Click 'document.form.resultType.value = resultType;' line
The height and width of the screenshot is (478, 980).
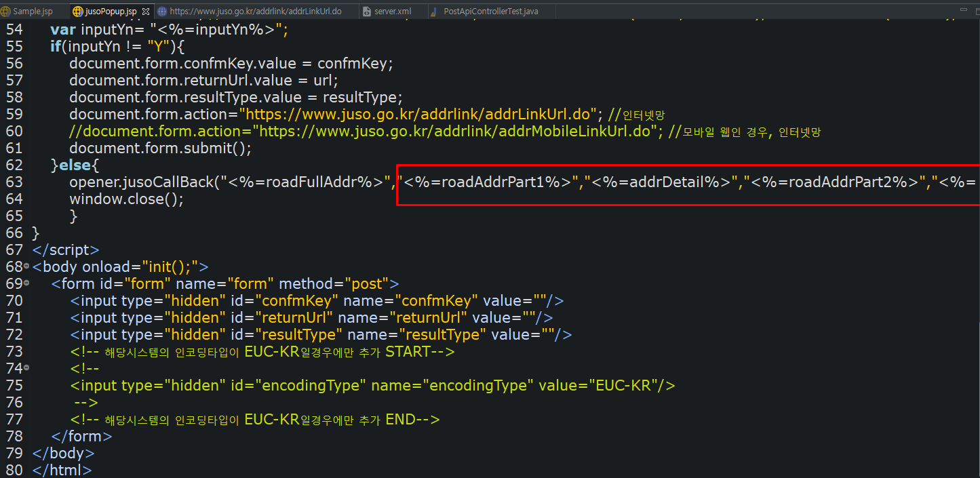(x=236, y=97)
